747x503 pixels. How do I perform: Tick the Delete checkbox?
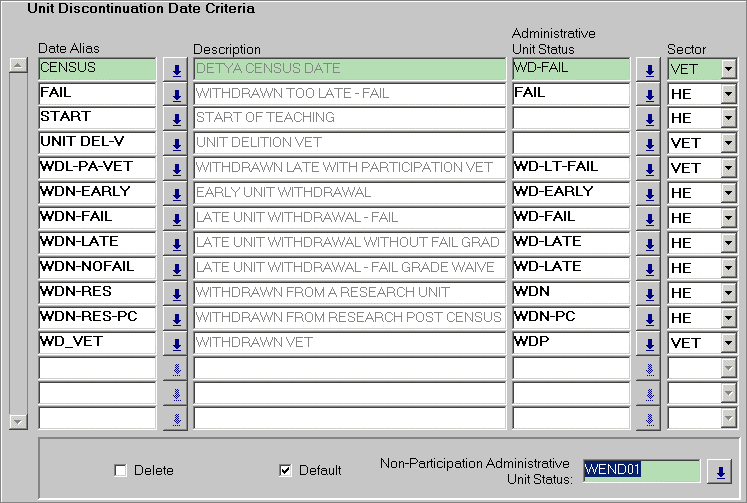pos(121,471)
